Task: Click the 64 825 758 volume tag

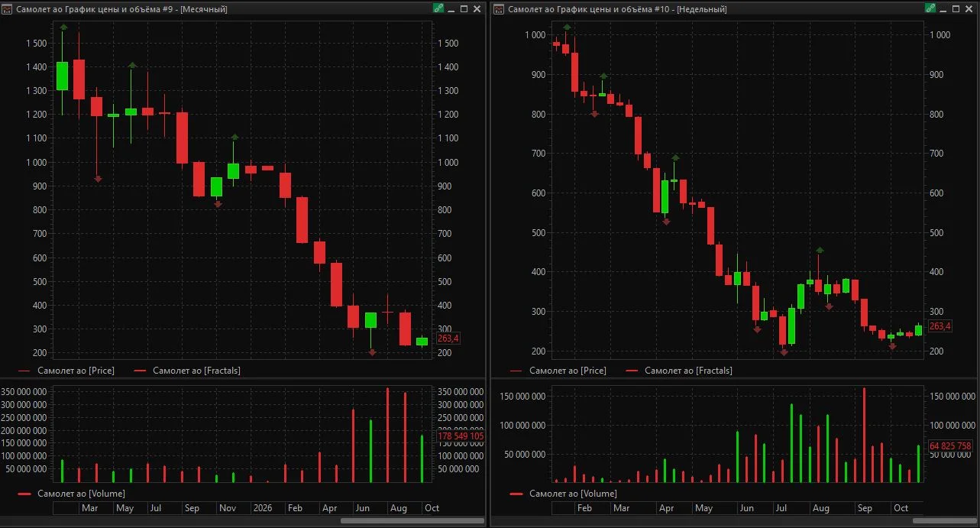Action: tap(950, 445)
